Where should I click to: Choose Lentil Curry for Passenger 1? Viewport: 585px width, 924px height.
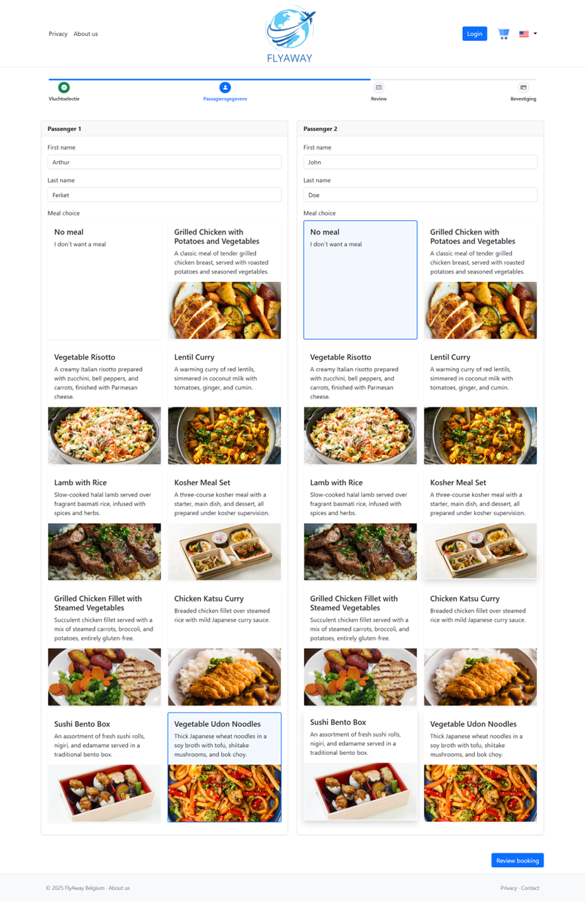[x=225, y=405]
